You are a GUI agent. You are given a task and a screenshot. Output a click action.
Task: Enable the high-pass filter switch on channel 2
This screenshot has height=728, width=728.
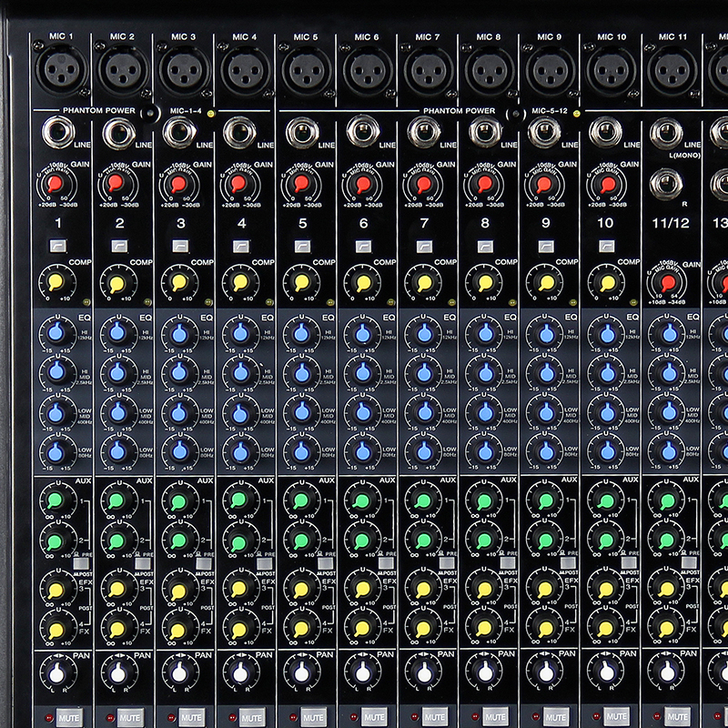coord(117,246)
